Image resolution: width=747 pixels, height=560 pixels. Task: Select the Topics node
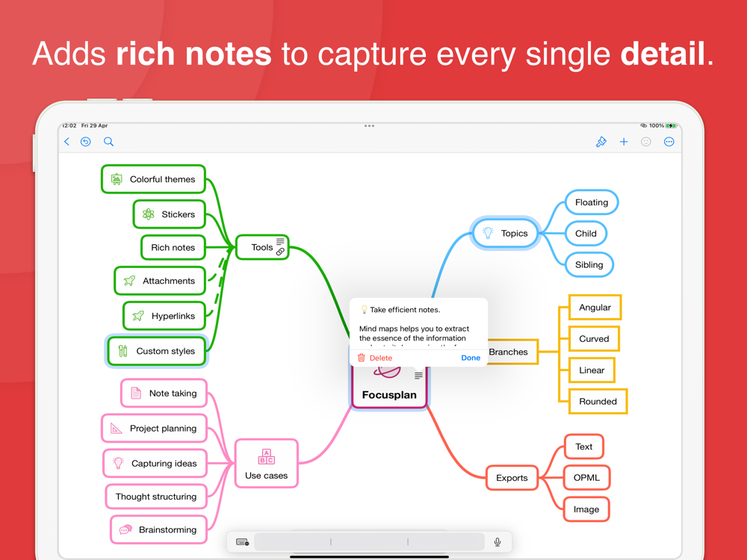[505, 233]
